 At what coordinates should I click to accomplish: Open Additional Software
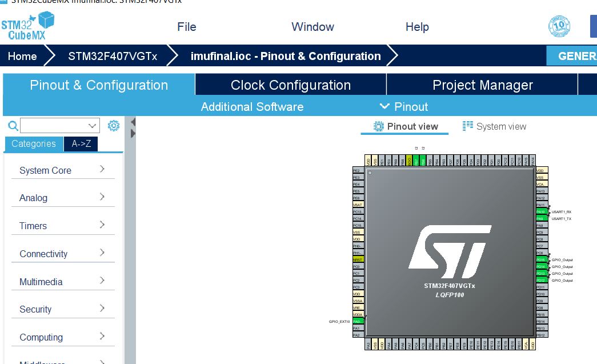click(252, 107)
